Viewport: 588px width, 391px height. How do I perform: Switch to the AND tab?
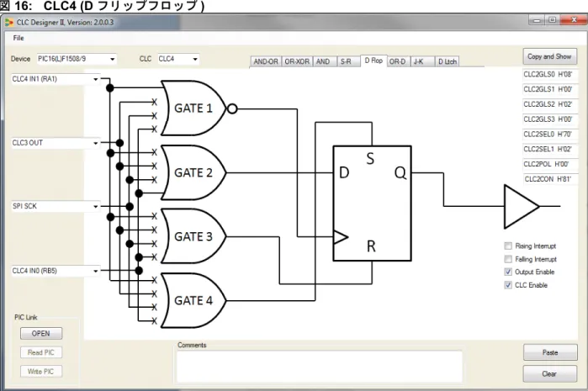323,61
